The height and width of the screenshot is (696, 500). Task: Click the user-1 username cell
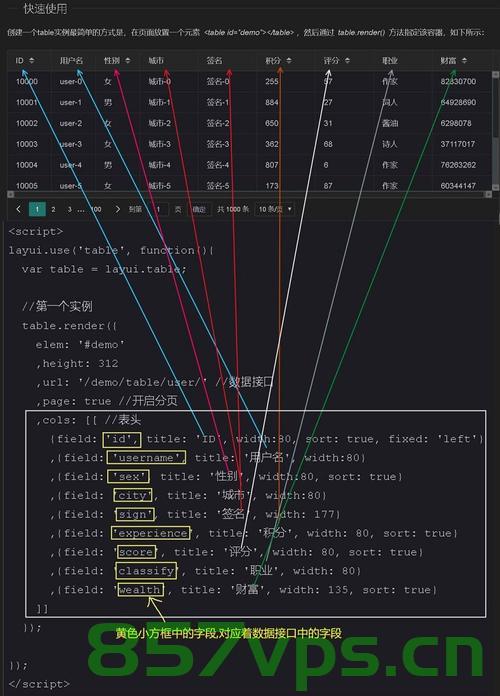click(x=71, y=102)
